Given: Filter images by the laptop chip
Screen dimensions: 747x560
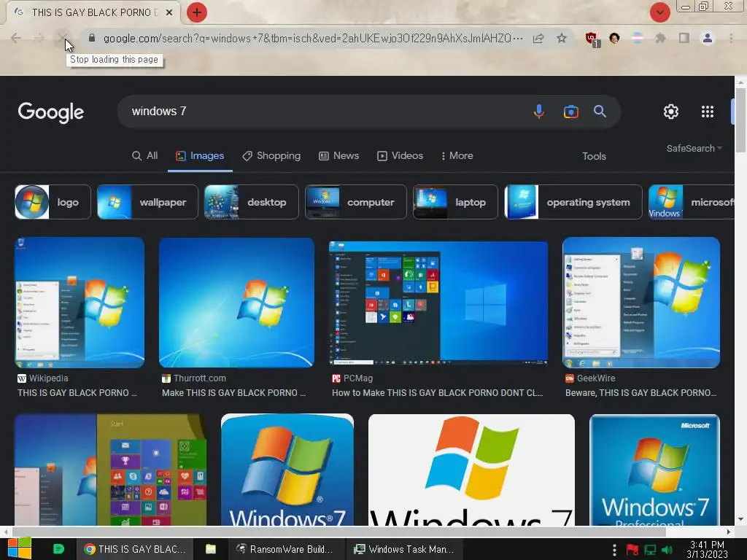Looking at the screenshot, I should (x=455, y=202).
